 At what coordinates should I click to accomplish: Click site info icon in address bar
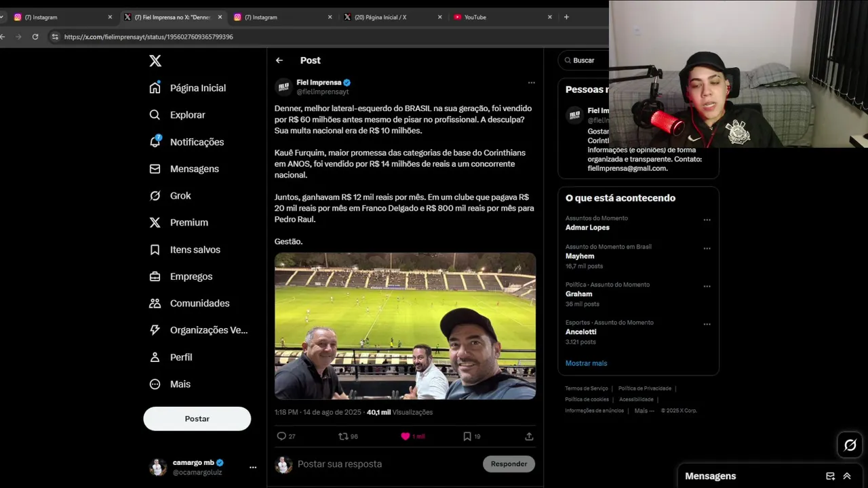[x=54, y=37]
